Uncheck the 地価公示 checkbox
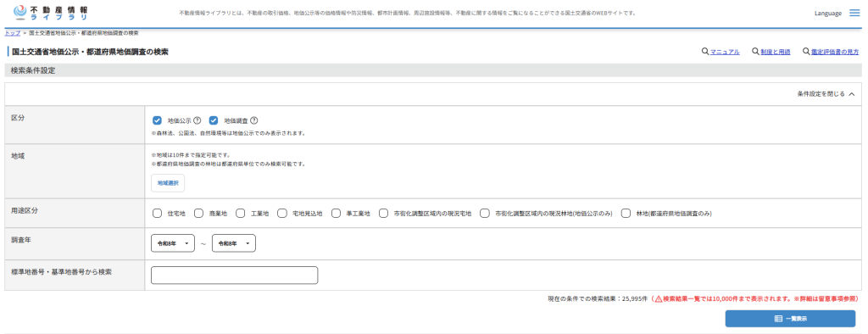Screen dimensions: 868x334 [157, 120]
